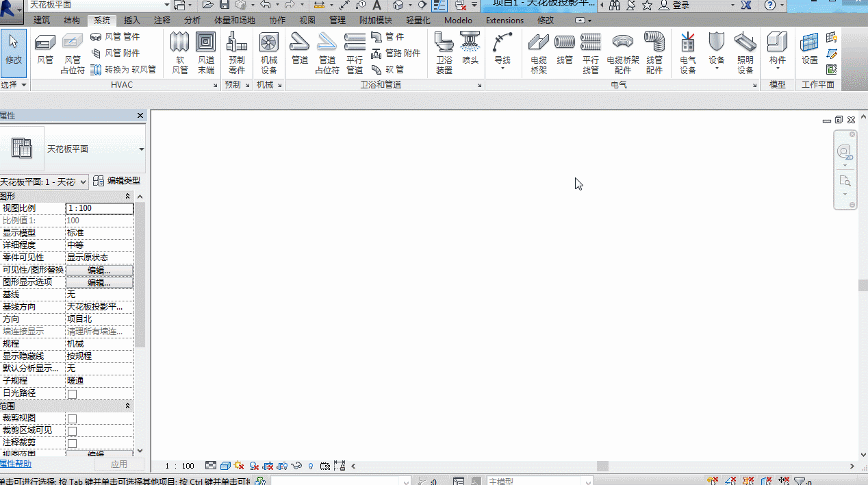Open the 天花板平面: 1 instance filter dropdown
This screenshot has height=485, width=868.
(44, 182)
